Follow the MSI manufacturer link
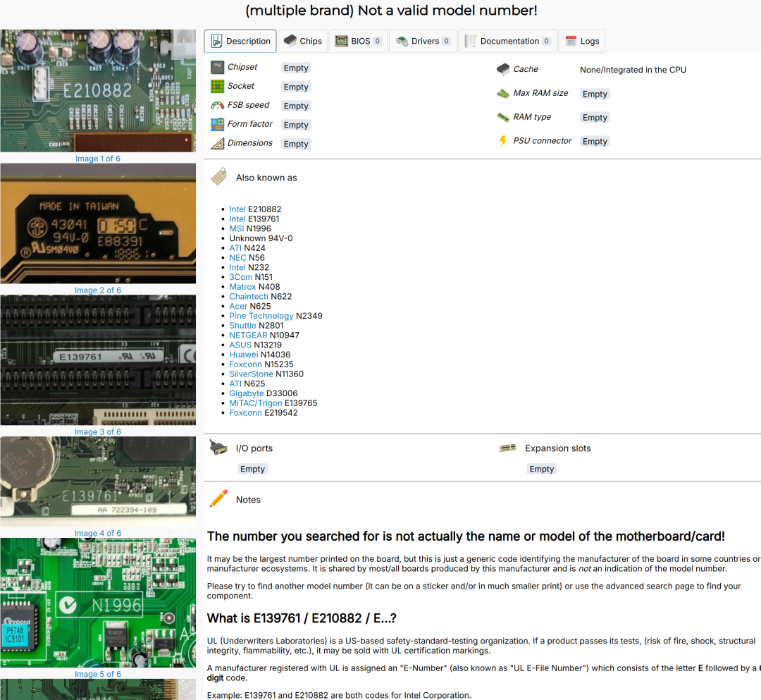The width and height of the screenshot is (761, 700). (x=236, y=228)
